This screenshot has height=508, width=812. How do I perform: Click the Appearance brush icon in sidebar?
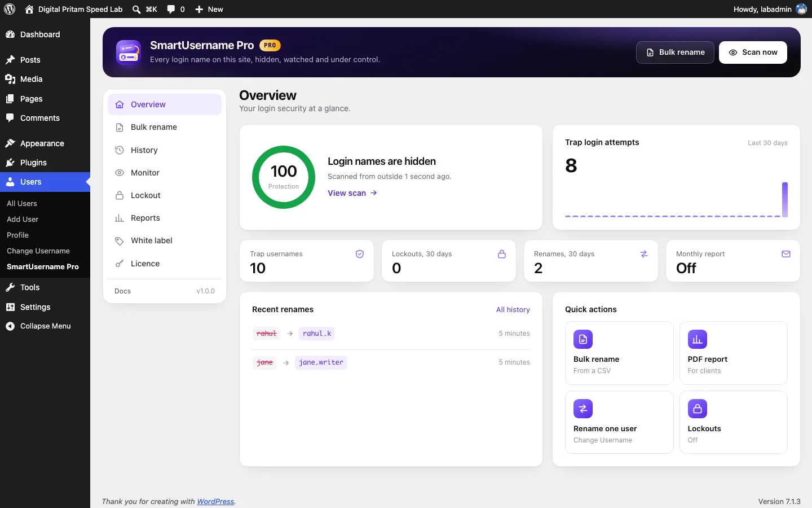10,143
